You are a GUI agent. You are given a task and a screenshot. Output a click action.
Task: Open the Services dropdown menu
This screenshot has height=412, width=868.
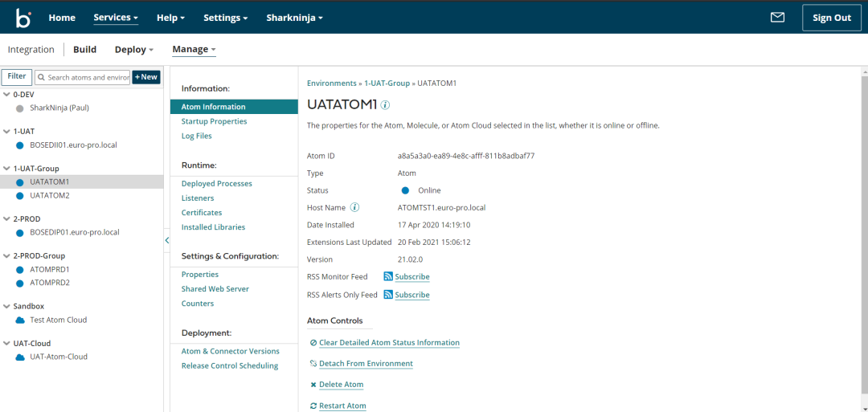click(x=116, y=18)
